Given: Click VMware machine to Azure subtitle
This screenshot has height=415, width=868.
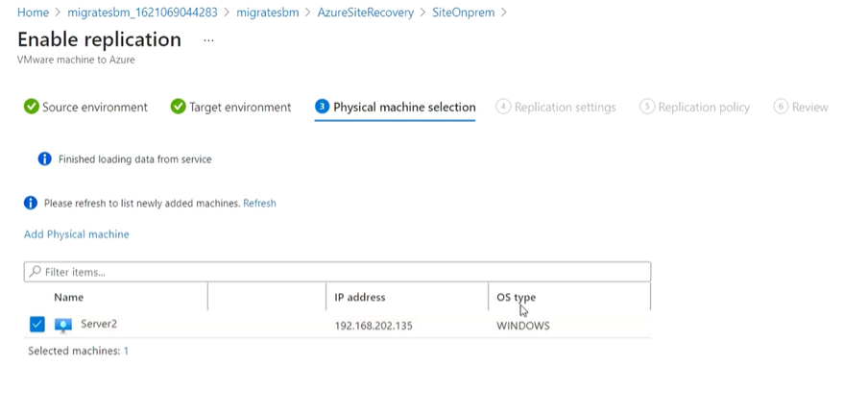Looking at the screenshot, I should click(x=76, y=60).
